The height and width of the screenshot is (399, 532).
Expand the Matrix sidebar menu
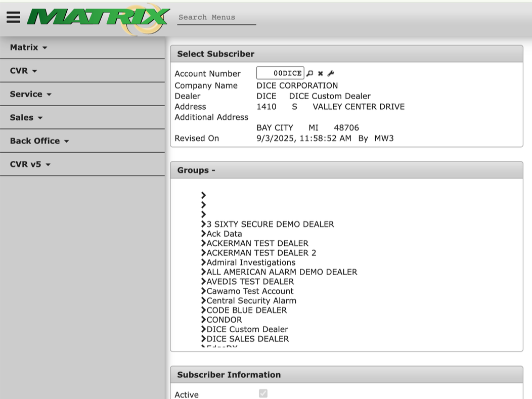pyautogui.click(x=82, y=48)
